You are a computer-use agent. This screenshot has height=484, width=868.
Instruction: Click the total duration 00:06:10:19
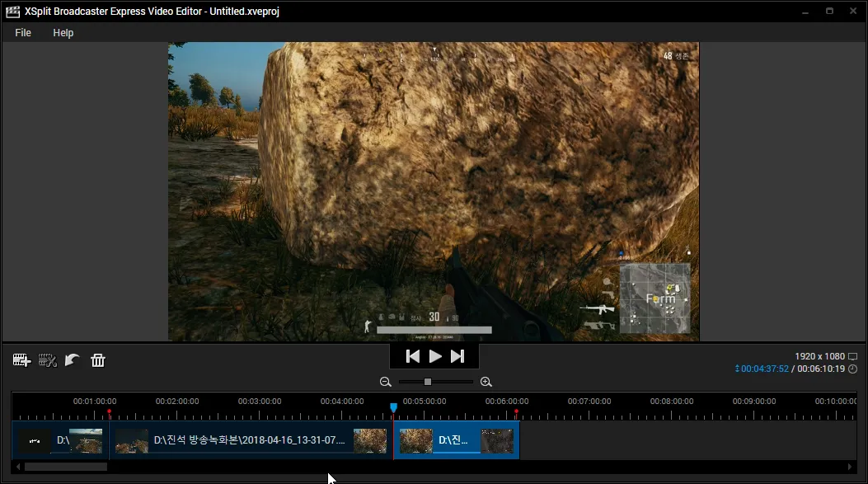coord(821,369)
